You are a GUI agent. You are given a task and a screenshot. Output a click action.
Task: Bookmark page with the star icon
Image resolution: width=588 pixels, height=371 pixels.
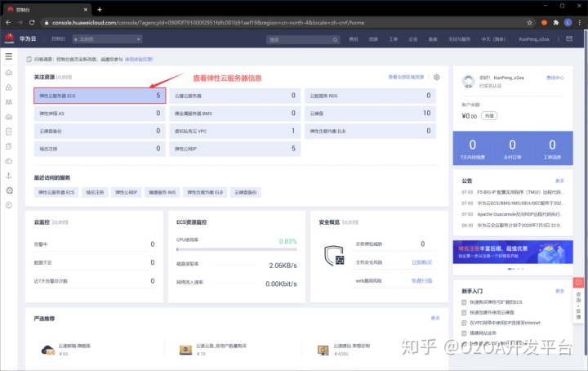[x=529, y=23]
